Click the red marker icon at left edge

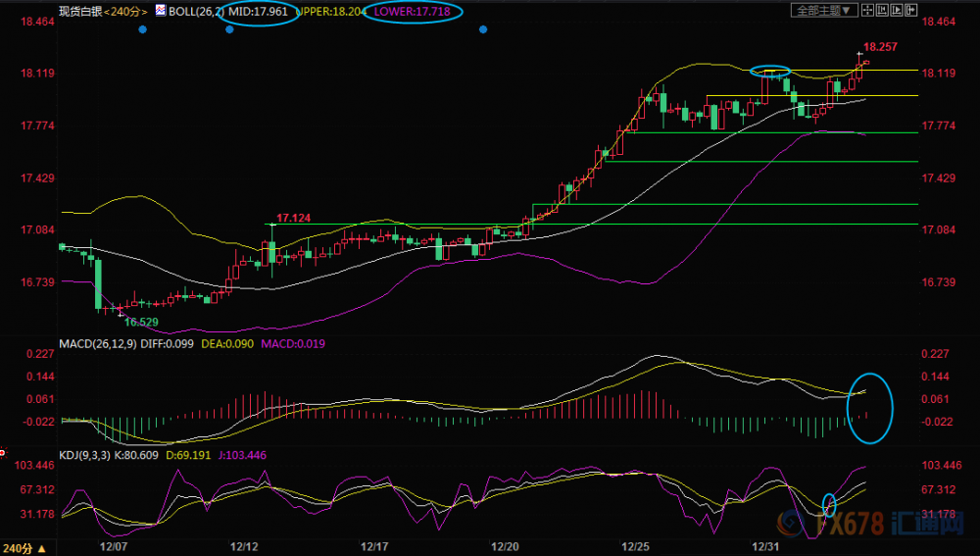point(3,452)
